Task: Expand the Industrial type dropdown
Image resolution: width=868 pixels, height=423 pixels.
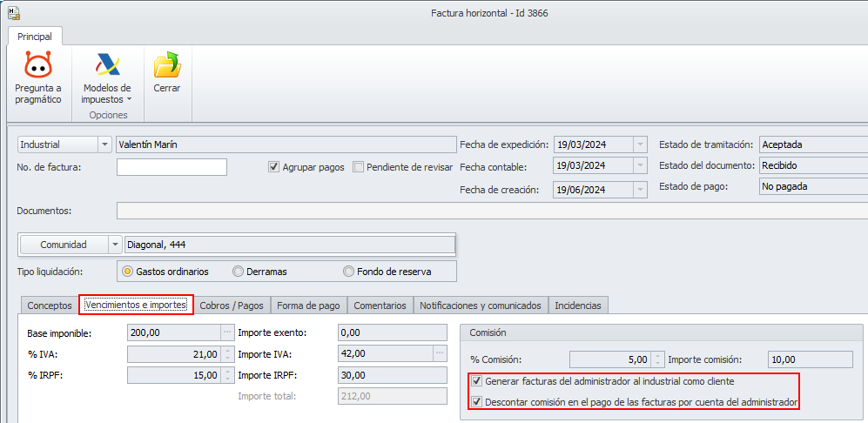Action: 104,144
